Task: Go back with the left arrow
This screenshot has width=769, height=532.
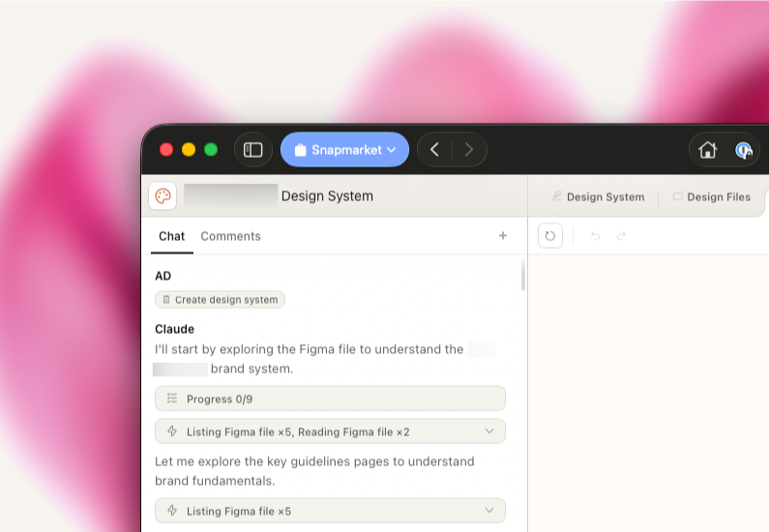Action: [434, 150]
